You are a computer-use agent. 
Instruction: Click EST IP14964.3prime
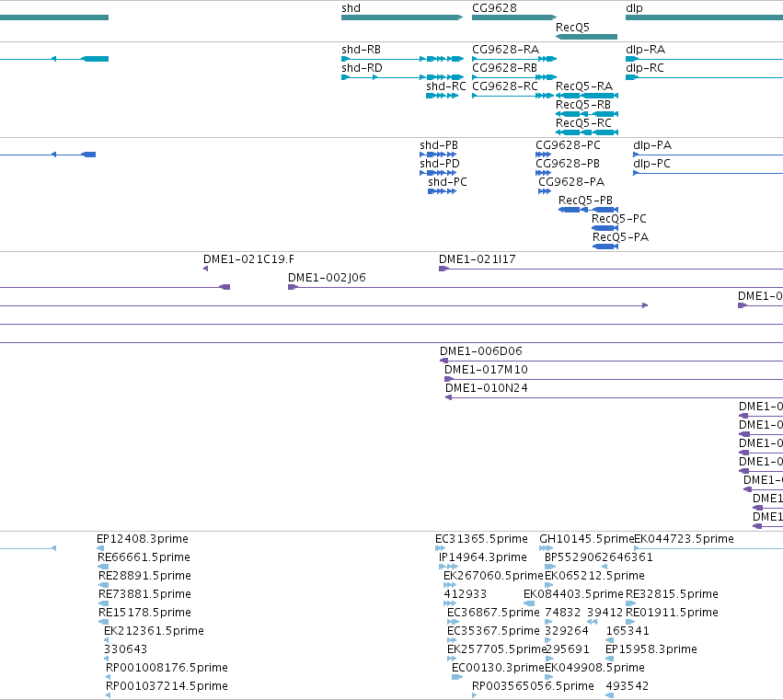(448, 568)
